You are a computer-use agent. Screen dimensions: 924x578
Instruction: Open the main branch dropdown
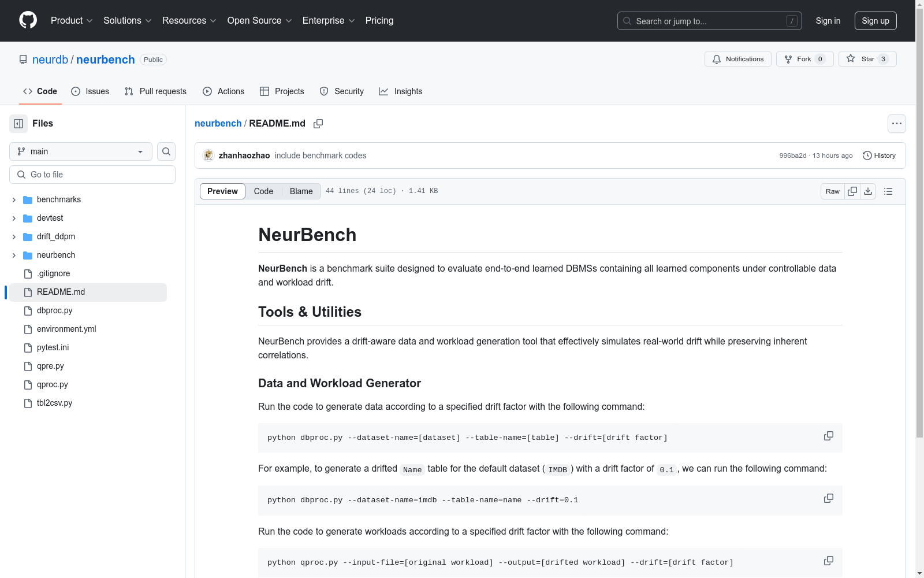[81, 151]
